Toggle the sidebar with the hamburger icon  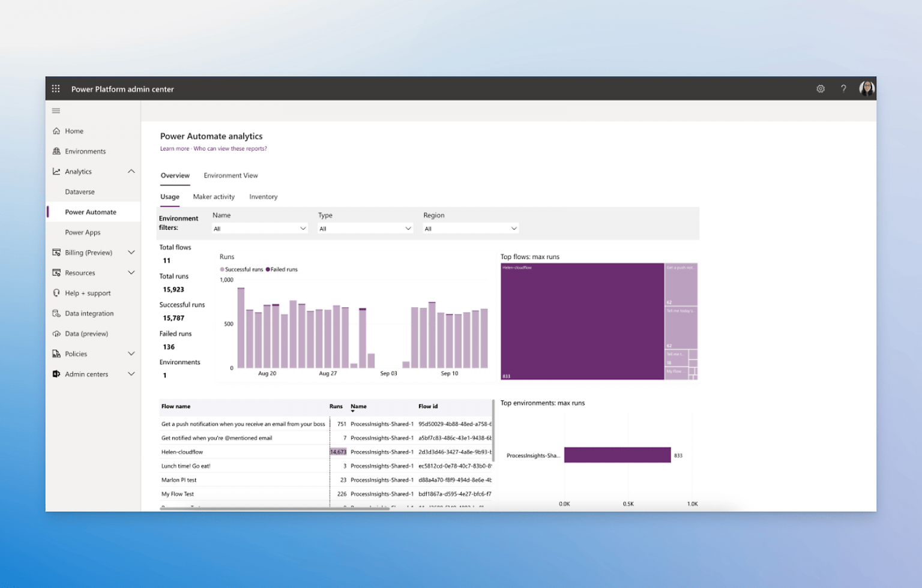click(x=56, y=110)
